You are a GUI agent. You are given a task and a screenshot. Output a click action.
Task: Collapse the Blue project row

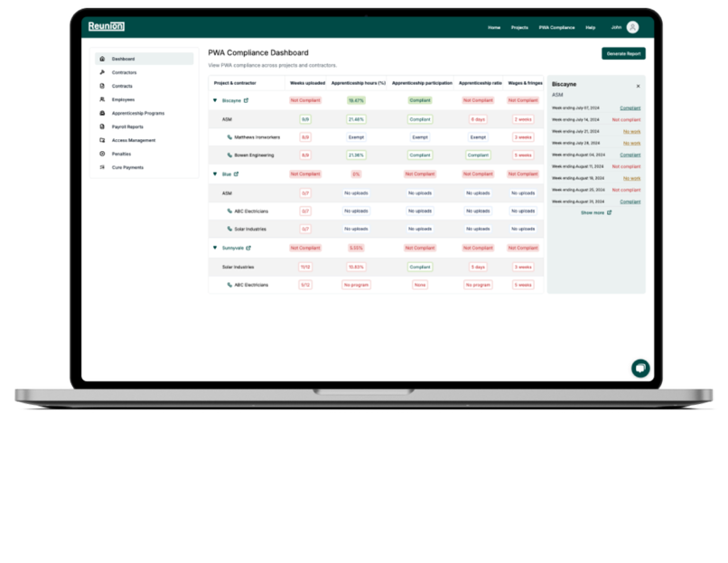(x=215, y=174)
